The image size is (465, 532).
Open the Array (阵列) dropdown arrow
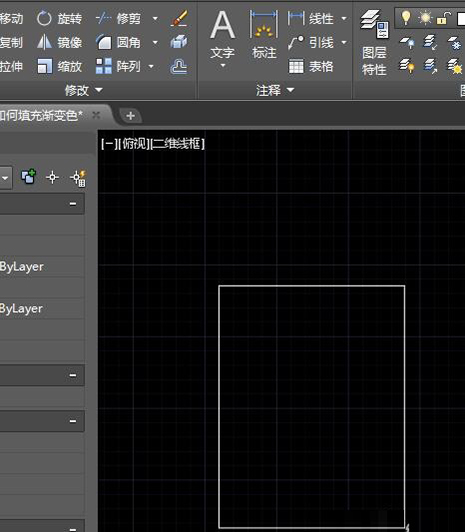tap(151, 66)
